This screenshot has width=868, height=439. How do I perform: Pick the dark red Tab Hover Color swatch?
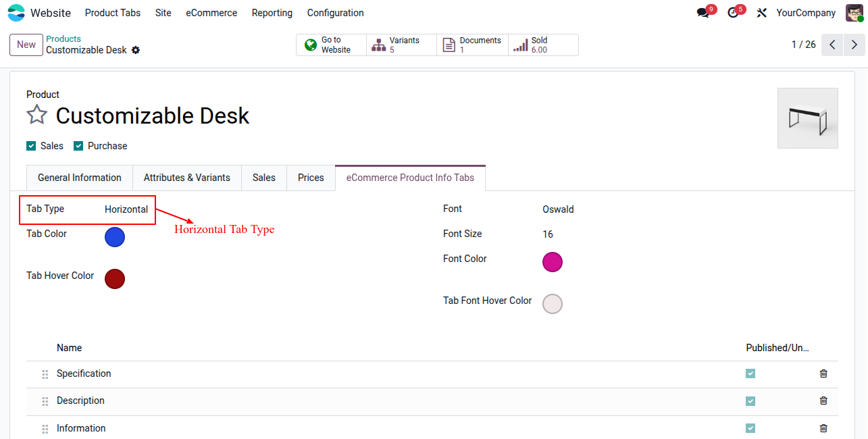(115, 279)
